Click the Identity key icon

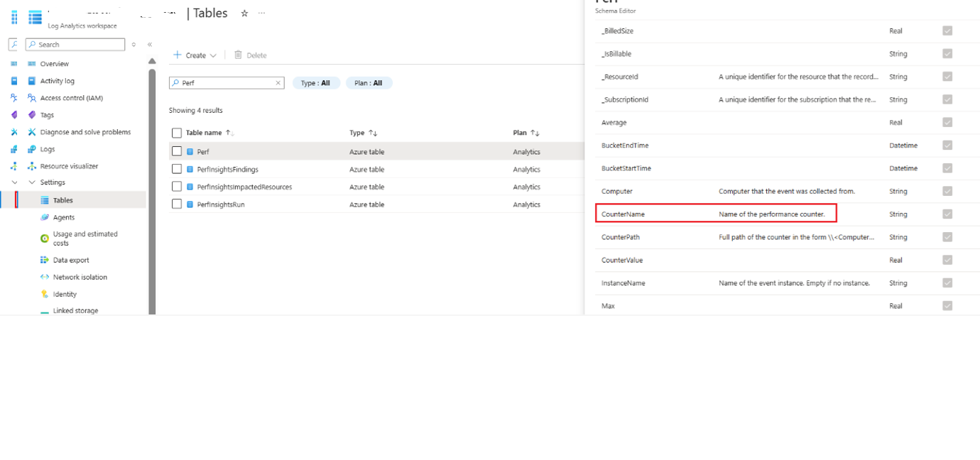45,294
